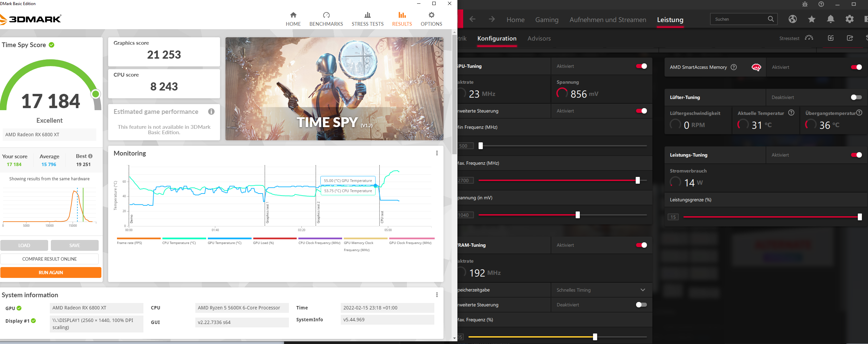Click the search magnifier in AMD Software
Viewport: 868px width, 344px height.
(x=771, y=19)
